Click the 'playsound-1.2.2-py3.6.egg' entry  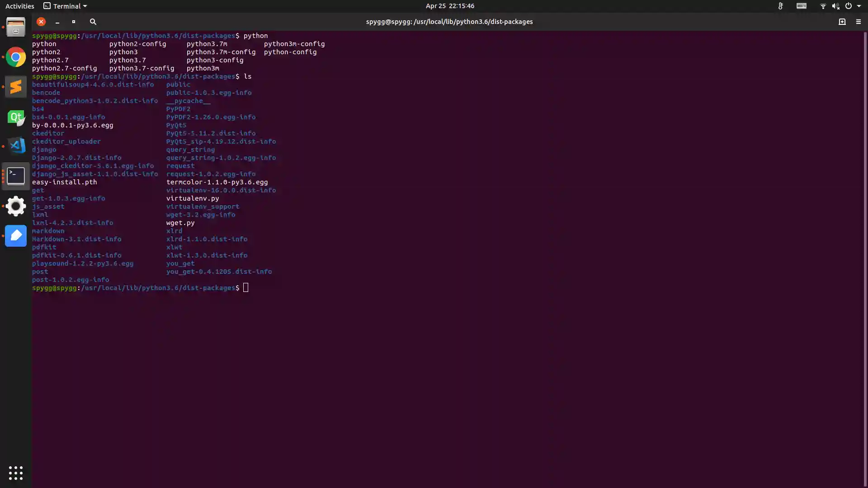click(83, 263)
